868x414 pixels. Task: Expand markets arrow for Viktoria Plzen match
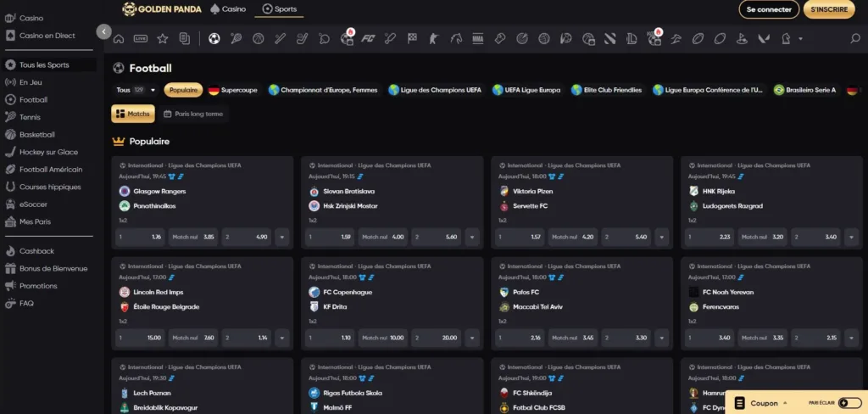661,238
